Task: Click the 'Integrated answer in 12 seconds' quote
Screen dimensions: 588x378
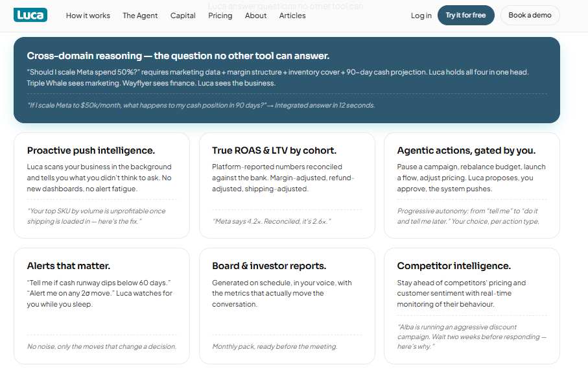Action: coord(325,106)
